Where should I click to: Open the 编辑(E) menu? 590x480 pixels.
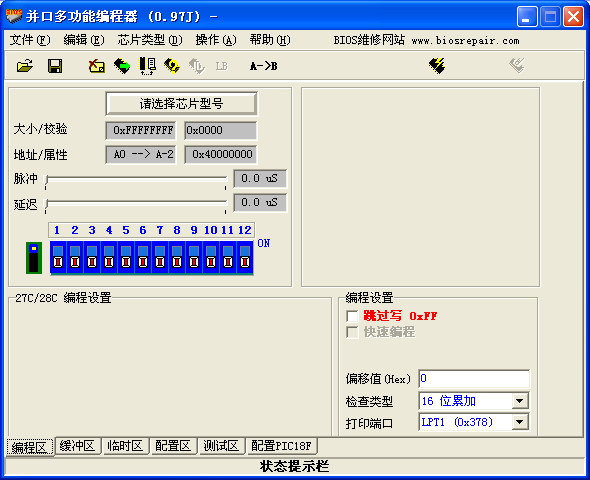(x=84, y=40)
